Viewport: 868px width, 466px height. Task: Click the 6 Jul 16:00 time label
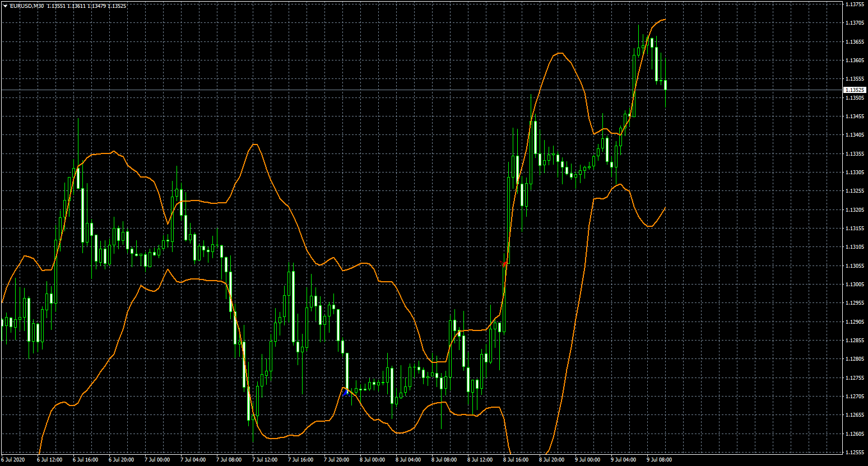point(85,460)
